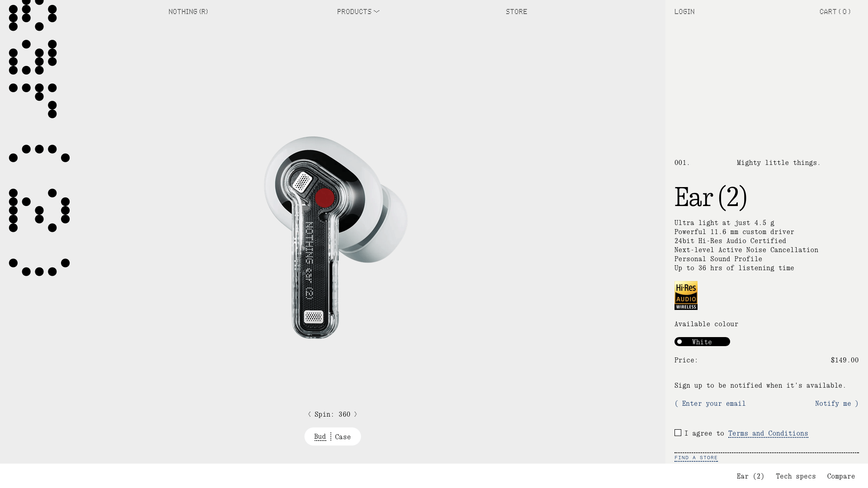Open the Terms and Conditions link
This screenshot has width=868, height=488.
[x=768, y=433]
